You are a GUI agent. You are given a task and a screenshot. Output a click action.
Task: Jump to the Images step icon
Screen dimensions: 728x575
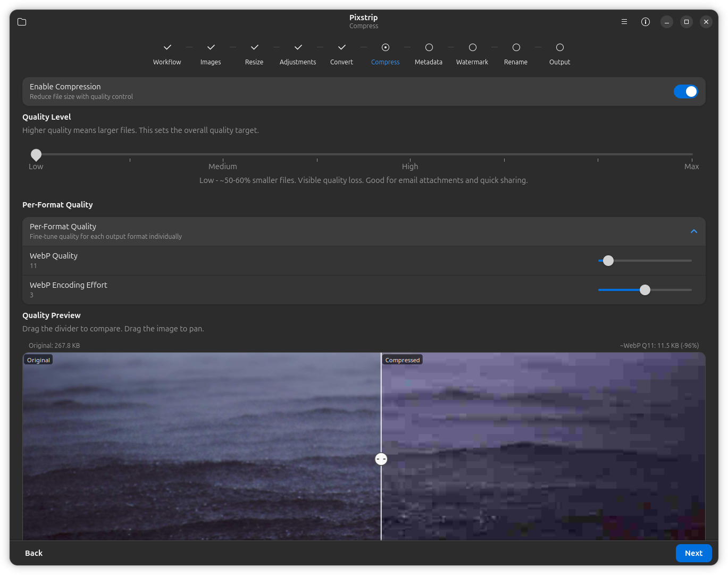211,47
